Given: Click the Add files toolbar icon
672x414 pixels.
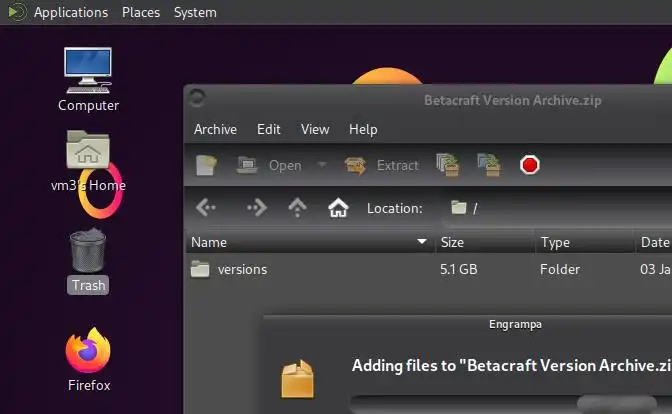Looking at the screenshot, I should pyautogui.click(x=448, y=165).
